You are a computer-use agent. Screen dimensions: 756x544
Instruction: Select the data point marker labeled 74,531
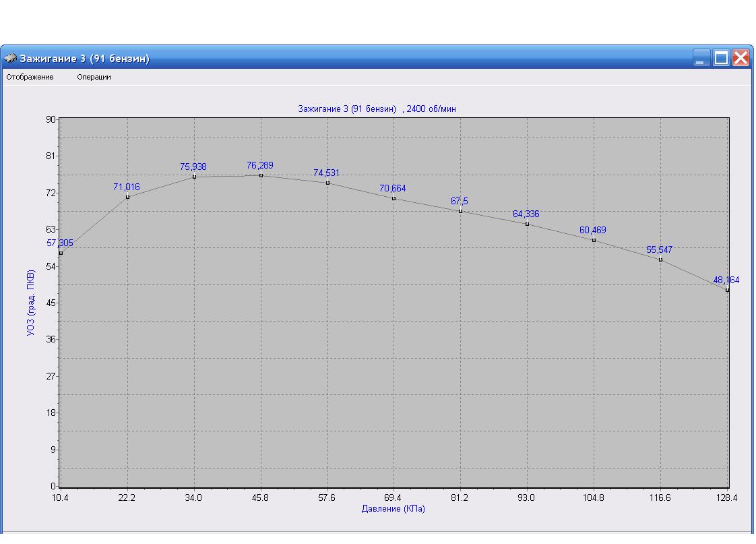[x=327, y=183]
